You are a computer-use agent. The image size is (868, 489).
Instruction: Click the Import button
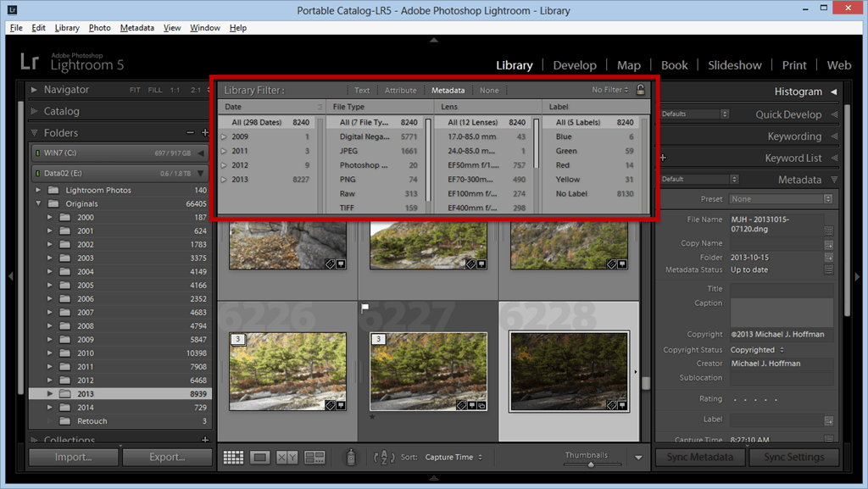point(73,457)
